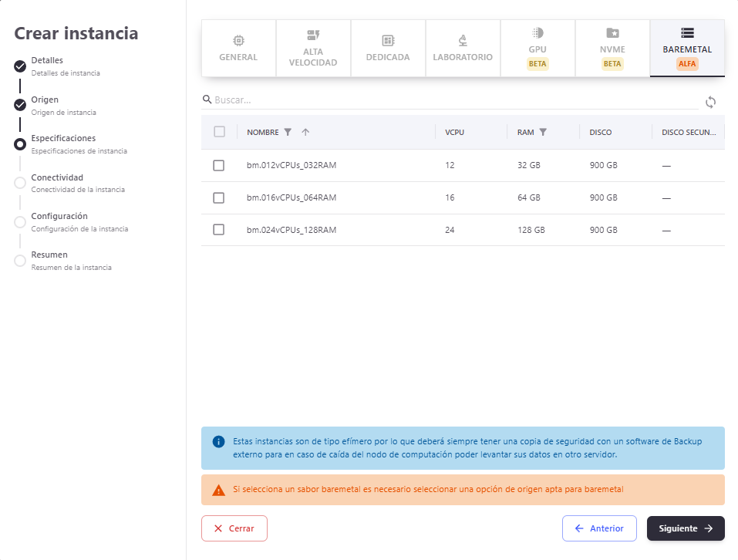Open the ALTA VELOCIDAD tab
Image resolution: width=738 pixels, height=560 pixels.
[313, 49]
